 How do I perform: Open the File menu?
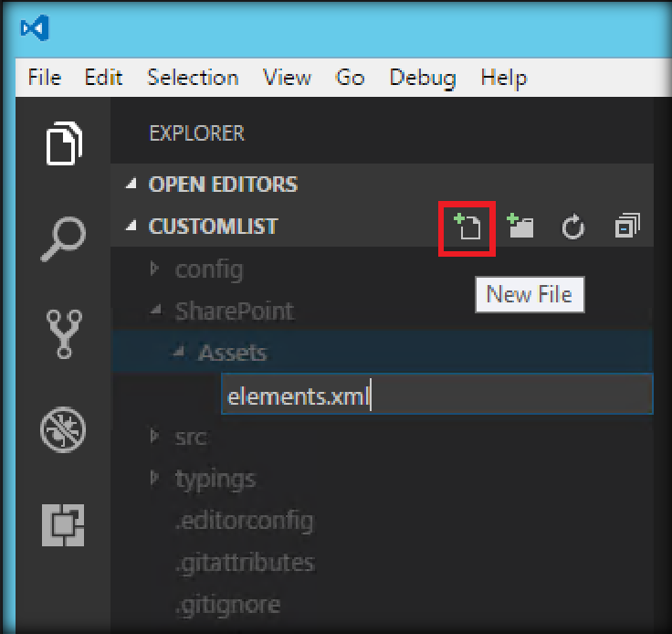(45, 78)
